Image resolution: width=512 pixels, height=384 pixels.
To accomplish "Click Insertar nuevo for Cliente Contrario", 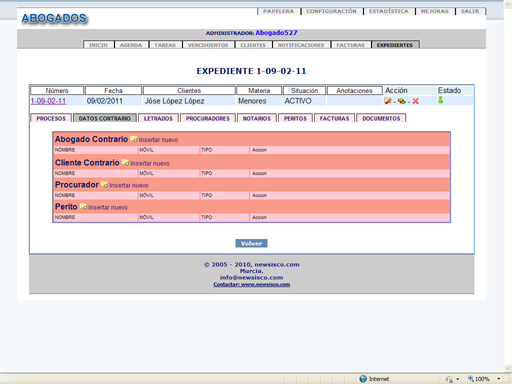I will click(150, 163).
